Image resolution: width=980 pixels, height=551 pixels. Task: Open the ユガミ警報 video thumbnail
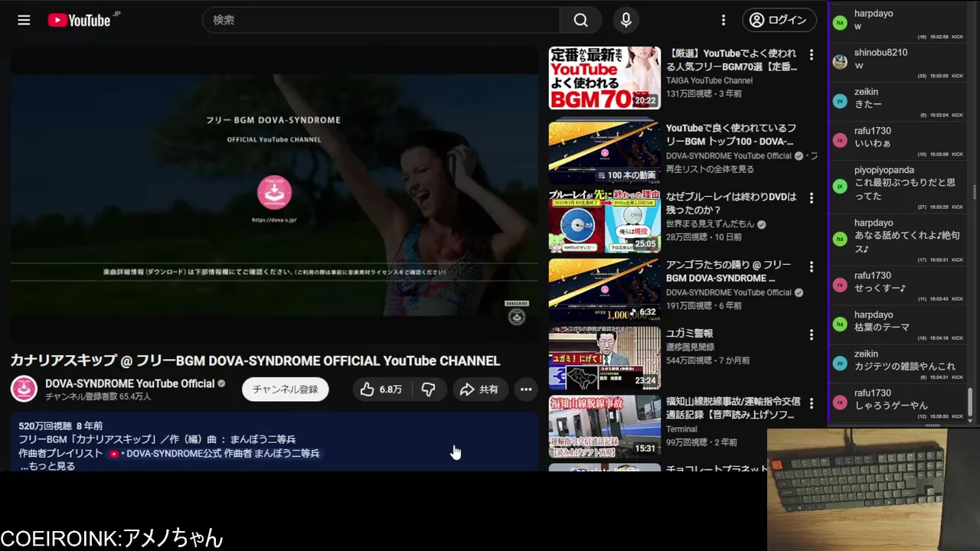click(x=604, y=358)
